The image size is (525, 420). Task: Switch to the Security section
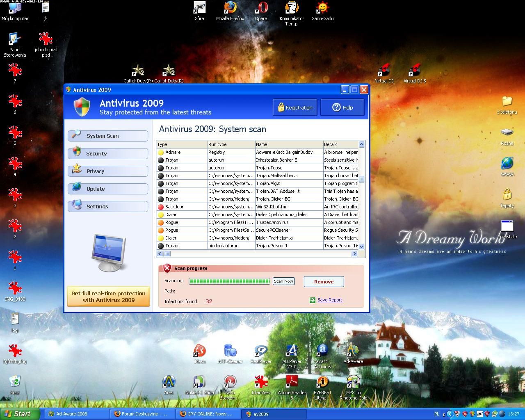pos(108,153)
